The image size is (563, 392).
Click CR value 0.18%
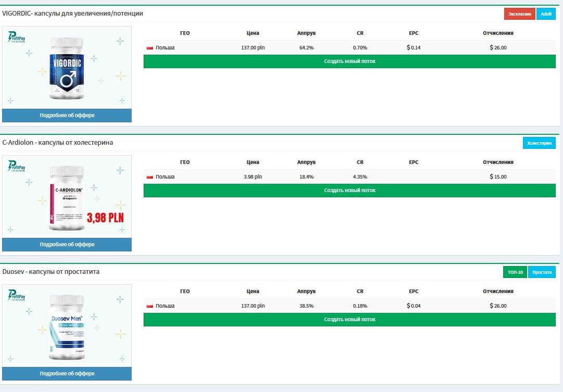point(360,306)
